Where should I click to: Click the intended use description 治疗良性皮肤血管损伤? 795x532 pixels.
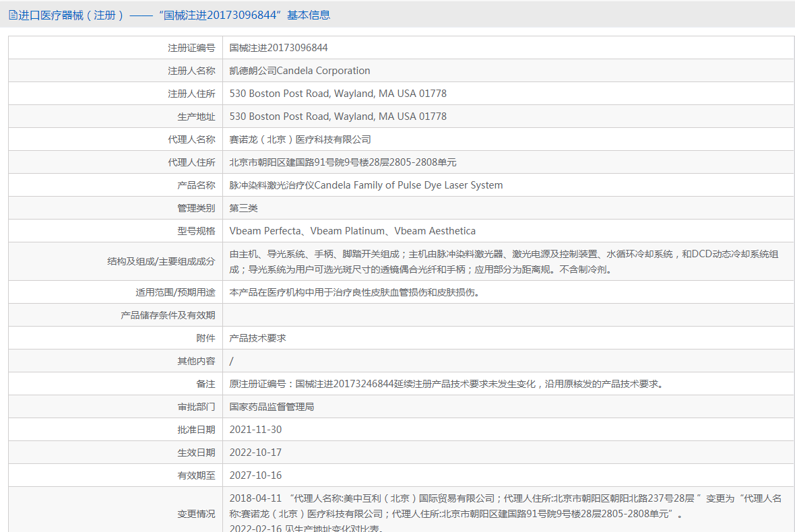point(354,292)
